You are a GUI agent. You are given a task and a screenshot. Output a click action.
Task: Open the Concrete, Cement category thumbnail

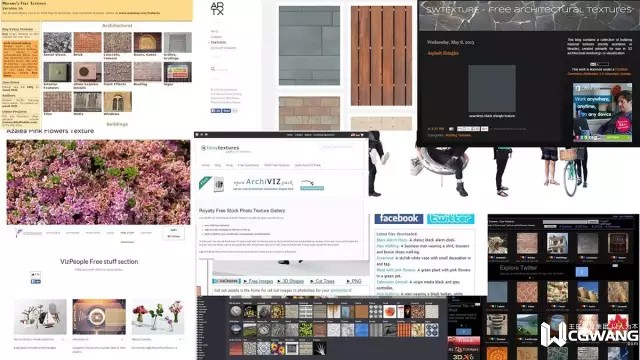118,42
